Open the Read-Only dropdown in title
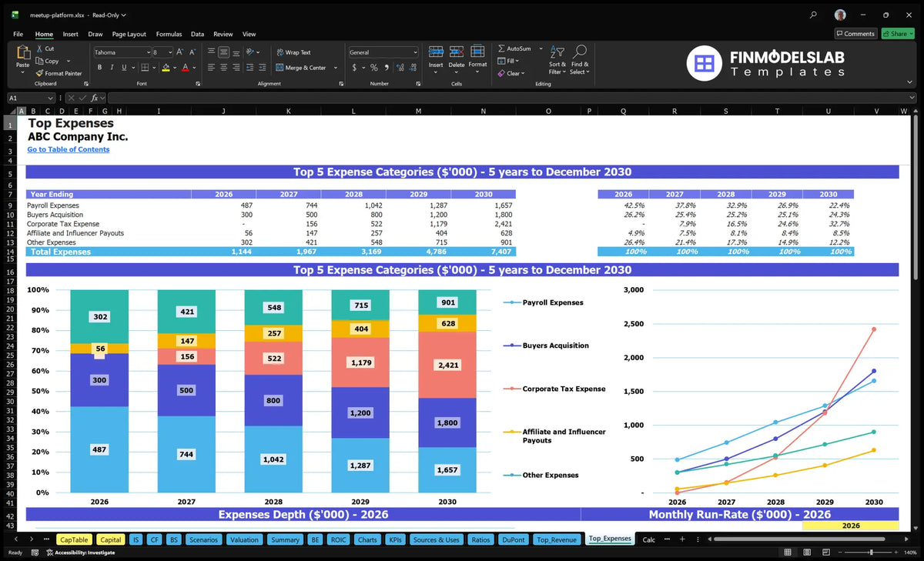 (x=109, y=15)
